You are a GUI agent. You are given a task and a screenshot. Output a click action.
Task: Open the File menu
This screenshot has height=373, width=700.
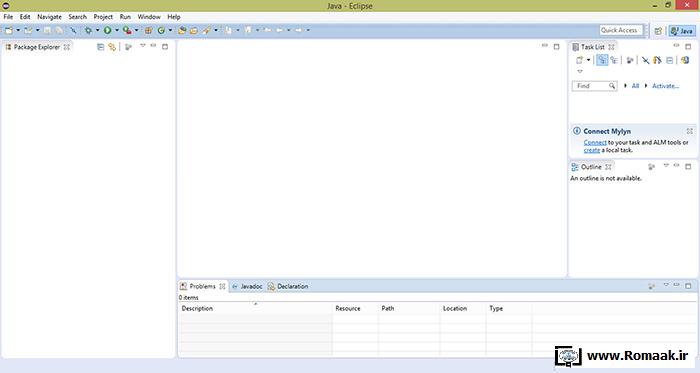[8, 17]
